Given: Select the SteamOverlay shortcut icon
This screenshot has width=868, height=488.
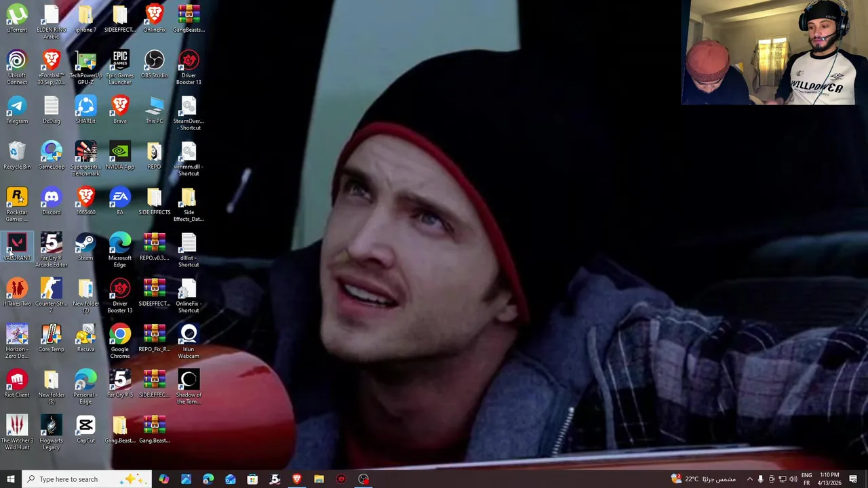Looking at the screenshot, I should click(189, 113).
